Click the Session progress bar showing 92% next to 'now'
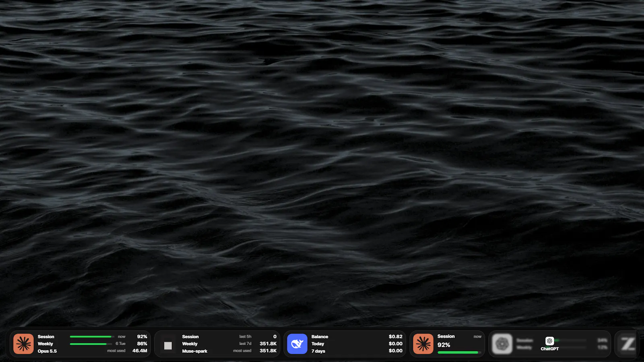The image size is (644, 362). (92, 337)
